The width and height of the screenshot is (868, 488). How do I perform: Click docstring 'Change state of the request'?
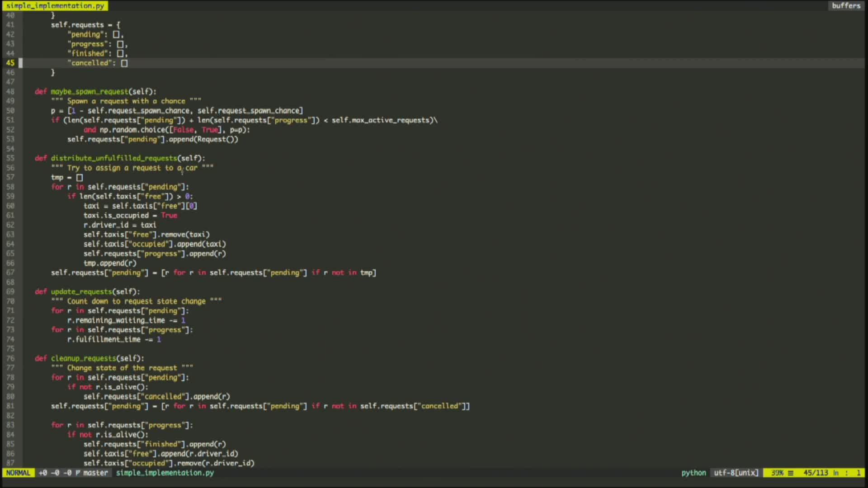click(x=122, y=368)
